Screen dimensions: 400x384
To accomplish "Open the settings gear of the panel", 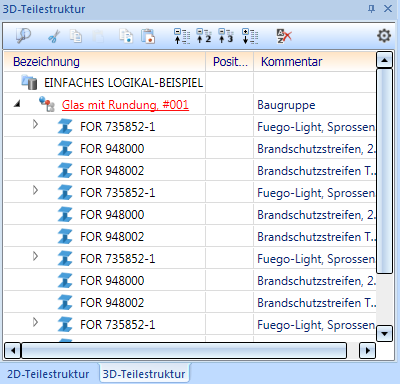I will click(384, 35).
